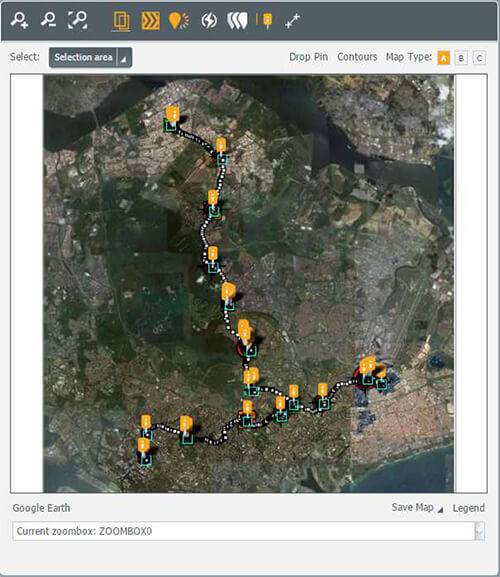This screenshot has height=577, width=500.
Task: Click the Contours option
Action: click(357, 57)
